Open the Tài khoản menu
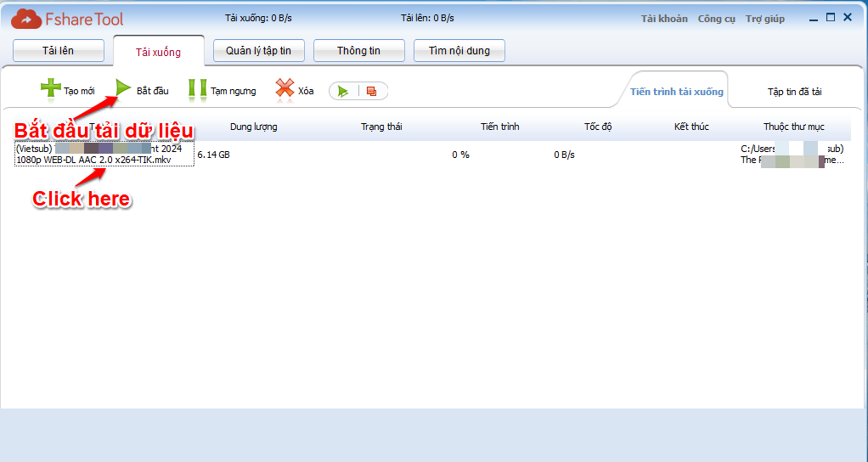The width and height of the screenshot is (868, 462). [664, 19]
